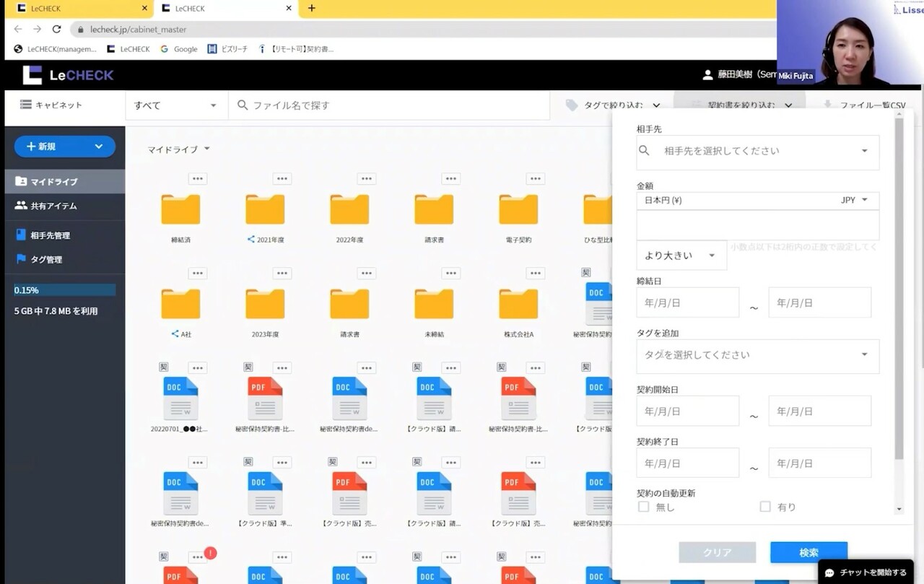924x584 pixels.
Task: Open the 締結済 folder icon
Action: click(x=180, y=209)
